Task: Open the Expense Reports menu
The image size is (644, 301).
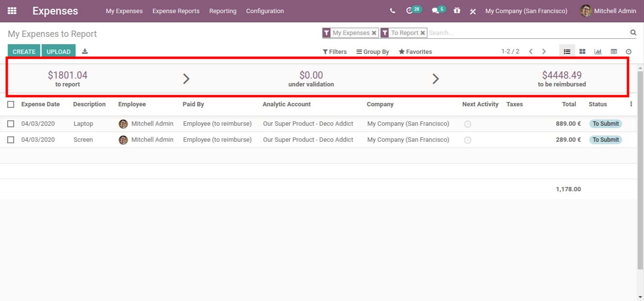Action: 176,11
